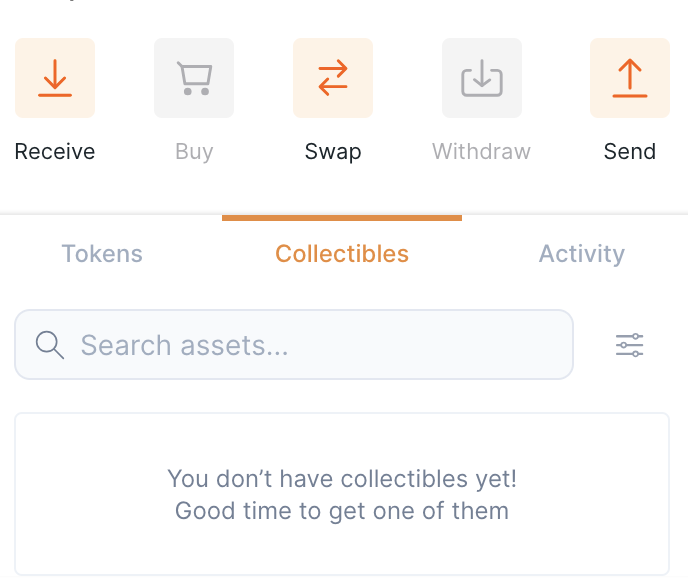
Task: Click the Buy text label
Action: (x=194, y=152)
